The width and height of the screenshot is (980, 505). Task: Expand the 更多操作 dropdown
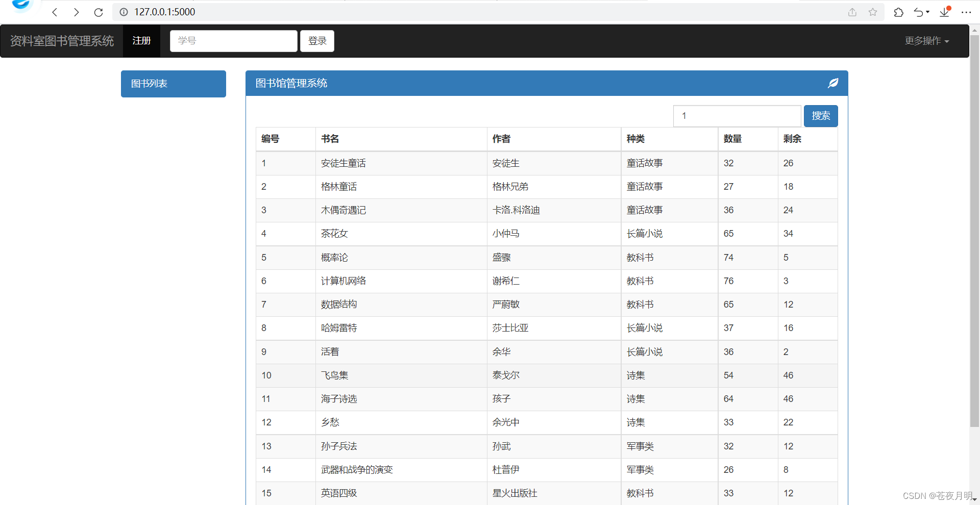pyautogui.click(x=927, y=41)
